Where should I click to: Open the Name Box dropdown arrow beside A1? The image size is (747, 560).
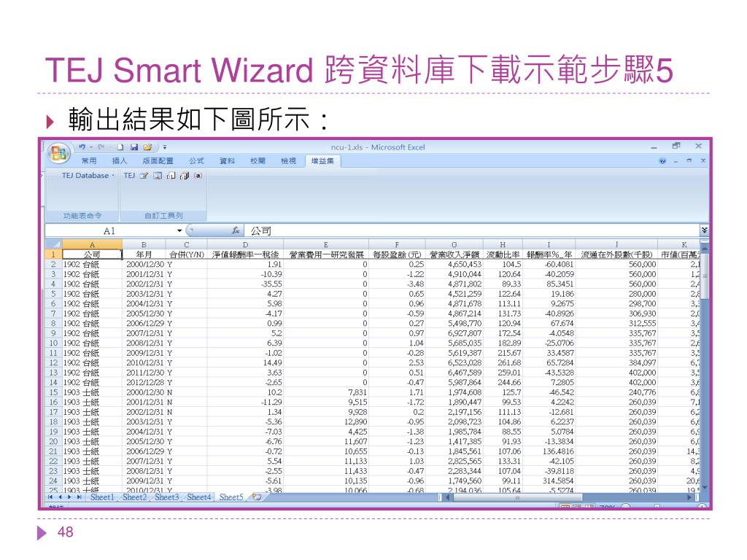pyautogui.click(x=179, y=231)
